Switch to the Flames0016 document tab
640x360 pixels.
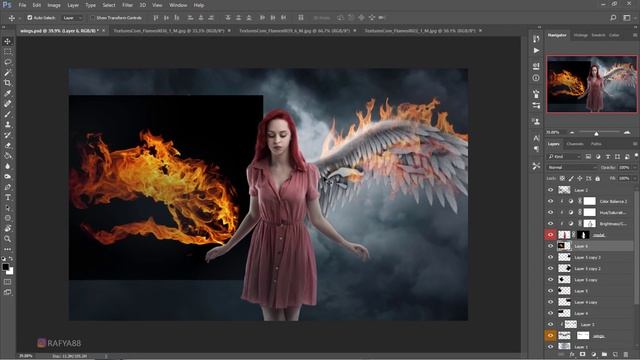[169, 31]
